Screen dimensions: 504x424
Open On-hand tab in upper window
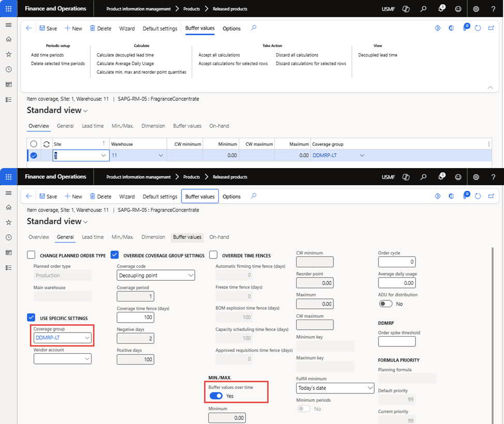point(219,126)
